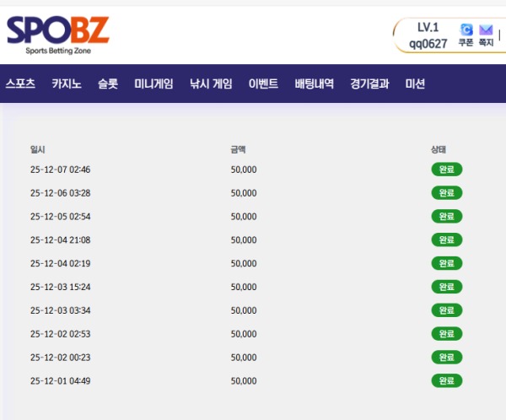Click 완료 badge for 25-12-07 02:46
This screenshot has height=420, width=506.
point(447,170)
